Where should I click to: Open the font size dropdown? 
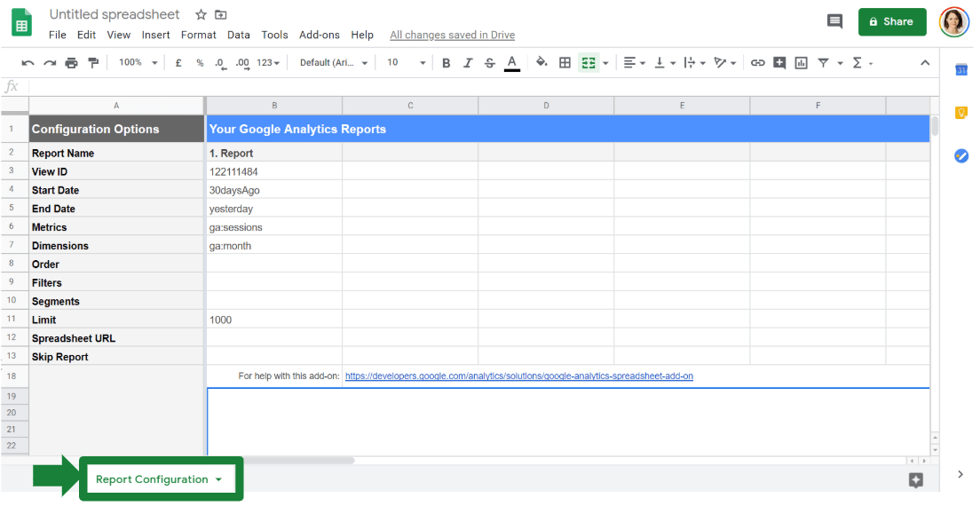point(406,63)
